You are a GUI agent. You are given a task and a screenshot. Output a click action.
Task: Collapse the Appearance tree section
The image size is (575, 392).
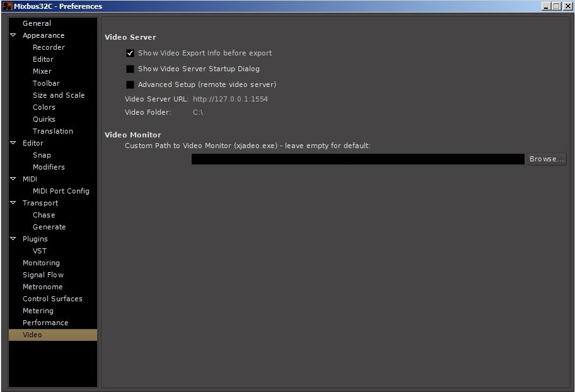coord(13,35)
